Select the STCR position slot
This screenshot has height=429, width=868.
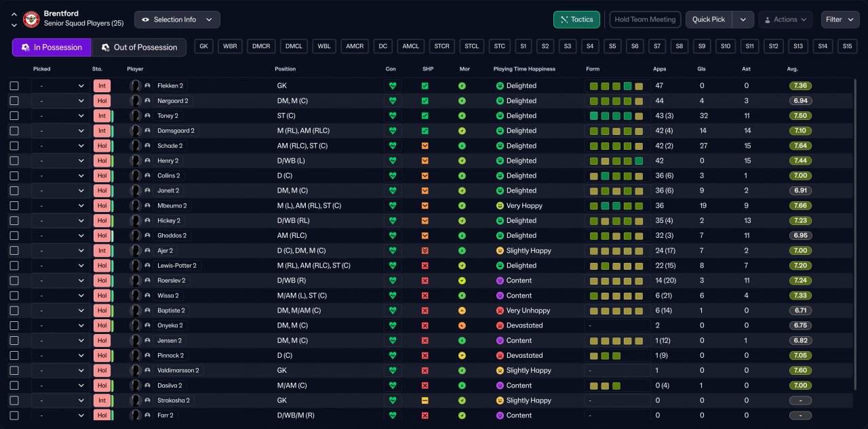click(442, 46)
